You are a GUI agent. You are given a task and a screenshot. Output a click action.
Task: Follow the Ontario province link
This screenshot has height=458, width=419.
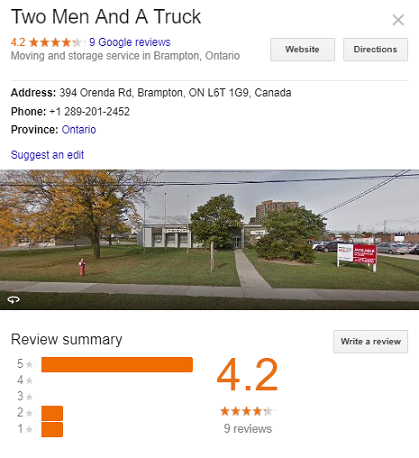point(79,129)
